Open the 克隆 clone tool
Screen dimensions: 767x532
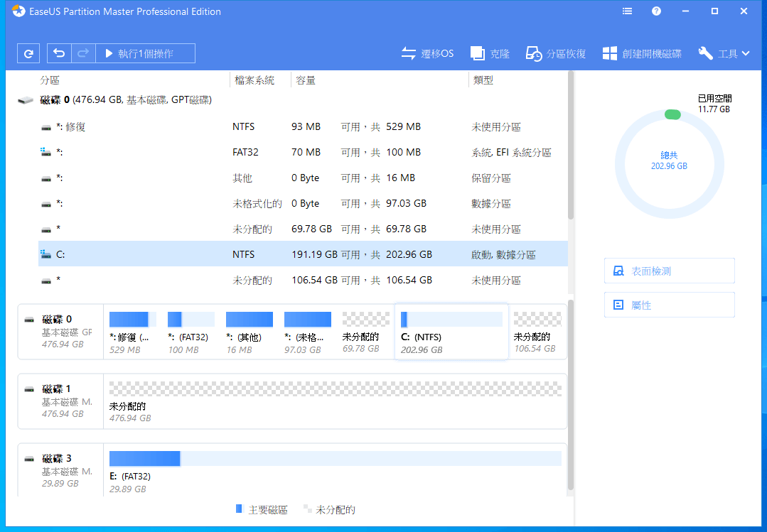(490, 53)
